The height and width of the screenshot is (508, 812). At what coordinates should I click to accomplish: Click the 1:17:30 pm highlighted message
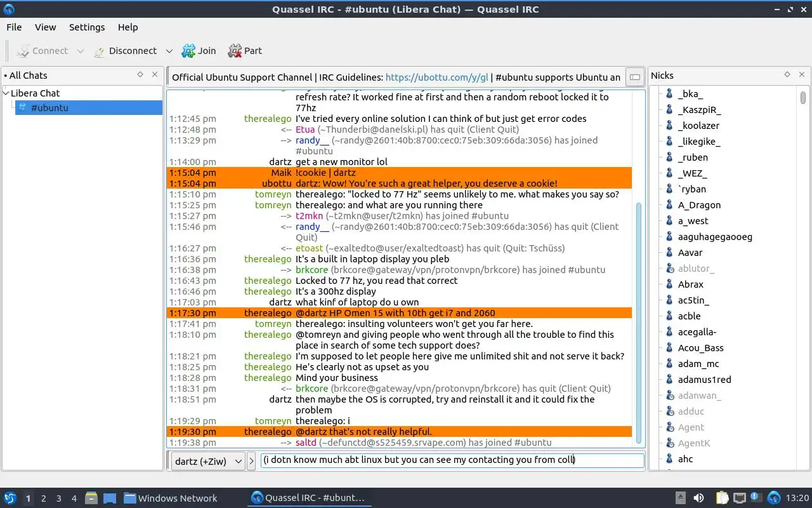[400, 313]
